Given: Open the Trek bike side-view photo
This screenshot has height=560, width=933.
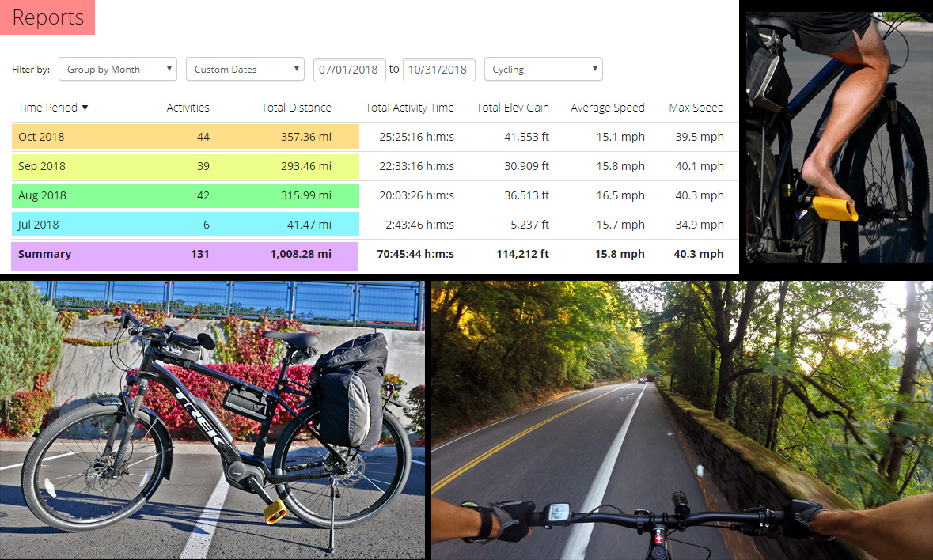Looking at the screenshot, I should [x=212, y=419].
